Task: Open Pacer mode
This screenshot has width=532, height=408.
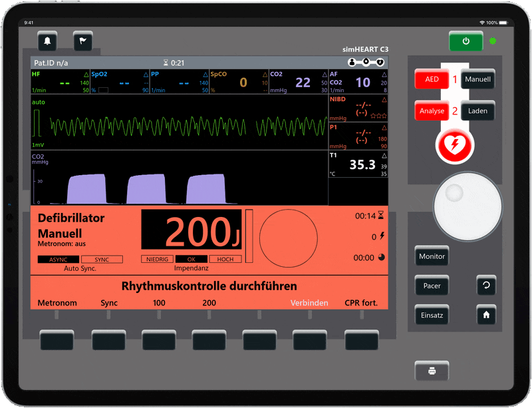Action: [x=432, y=286]
